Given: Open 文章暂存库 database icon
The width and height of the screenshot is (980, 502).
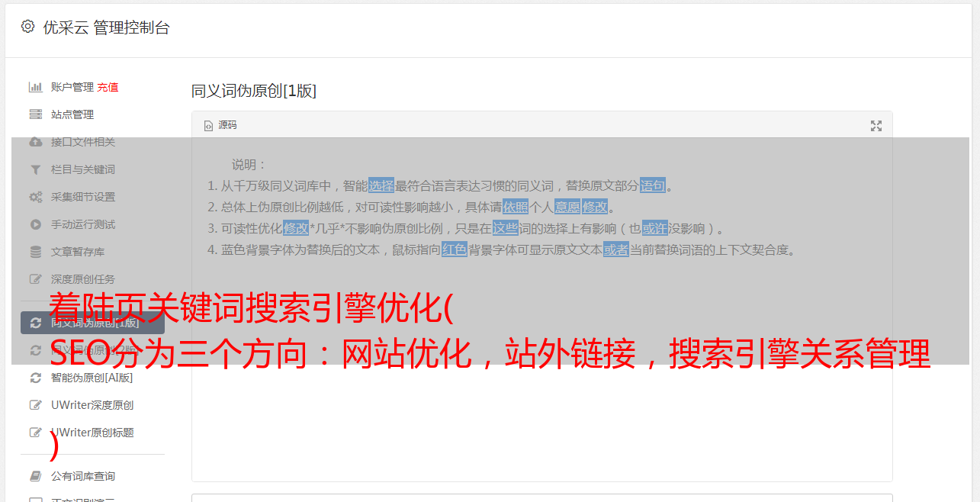Looking at the screenshot, I should point(35,252).
